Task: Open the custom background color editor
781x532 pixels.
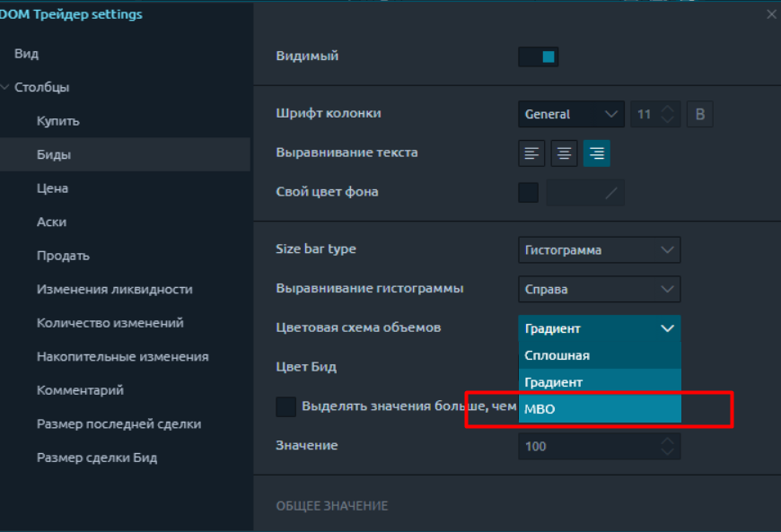Action: pyautogui.click(x=585, y=193)
